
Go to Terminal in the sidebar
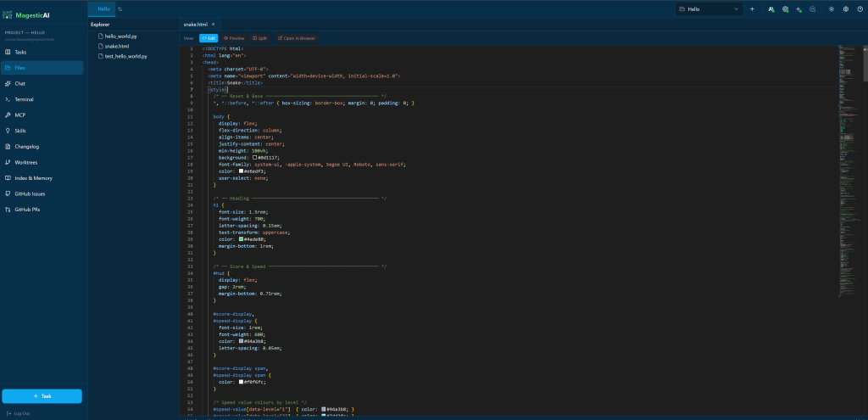click(x=42, y=99)
